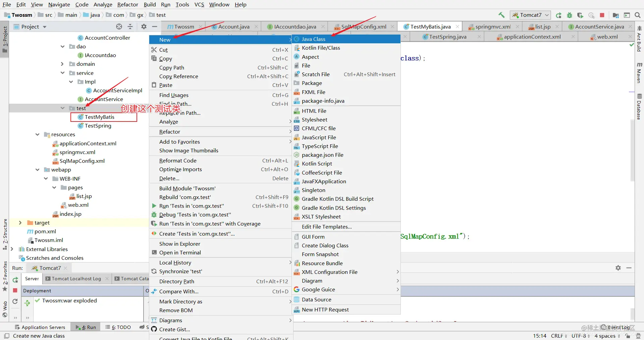Open Project Structure icon in toolbar

pos(616,15)
